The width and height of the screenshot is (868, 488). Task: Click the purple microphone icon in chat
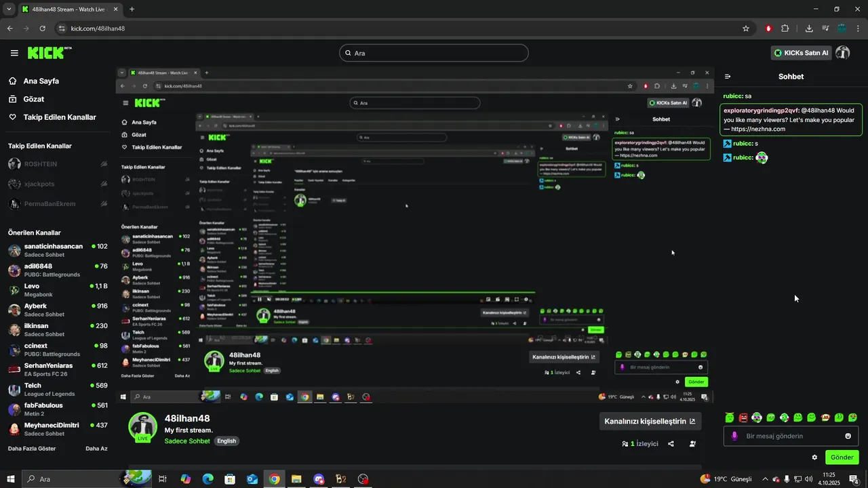[x=734, y=436]
